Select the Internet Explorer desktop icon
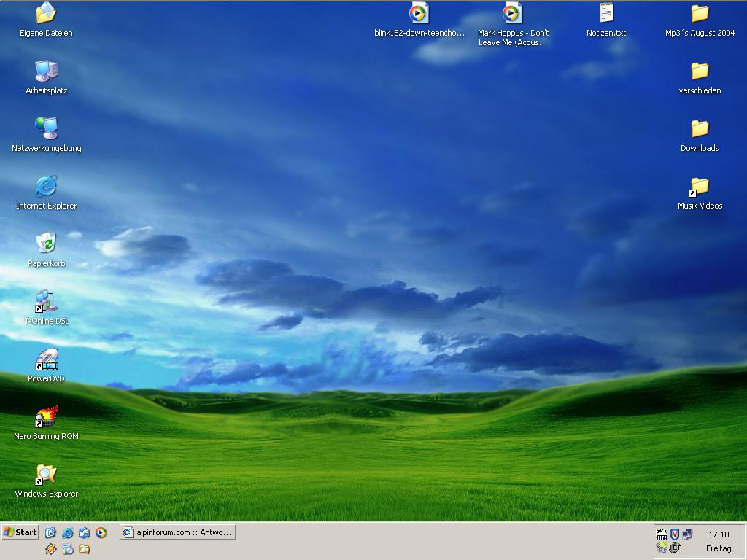The height and width of the screenshot is (560, 747). pos(46,187)
